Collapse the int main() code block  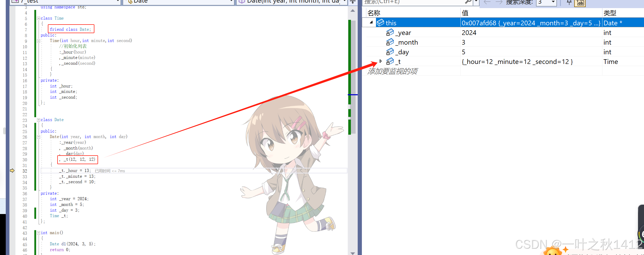(x=38, y=233)
